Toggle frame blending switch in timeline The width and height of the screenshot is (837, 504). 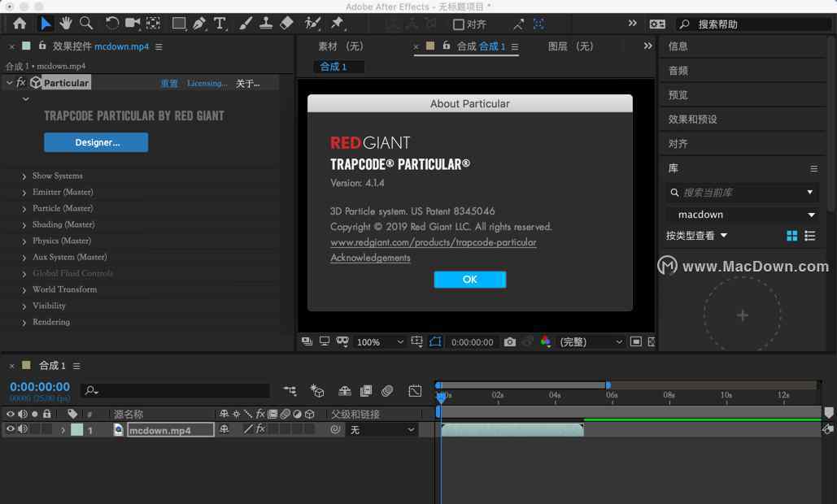pos(366,391)
